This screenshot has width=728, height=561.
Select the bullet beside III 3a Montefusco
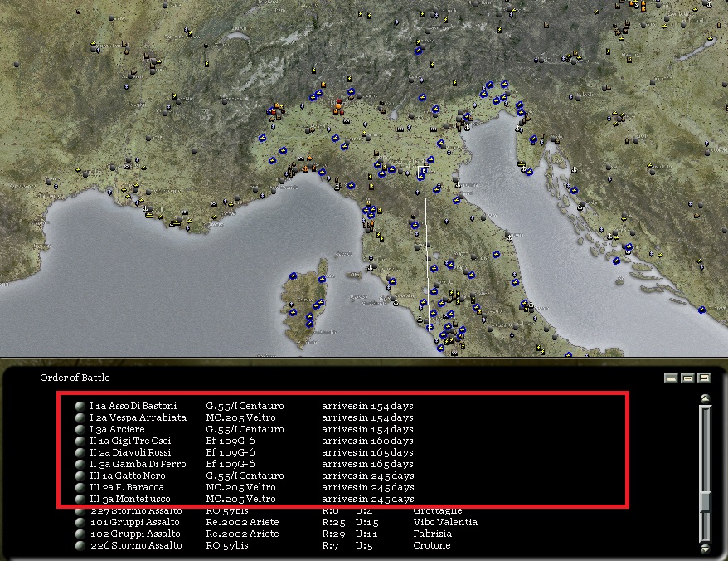80,499
